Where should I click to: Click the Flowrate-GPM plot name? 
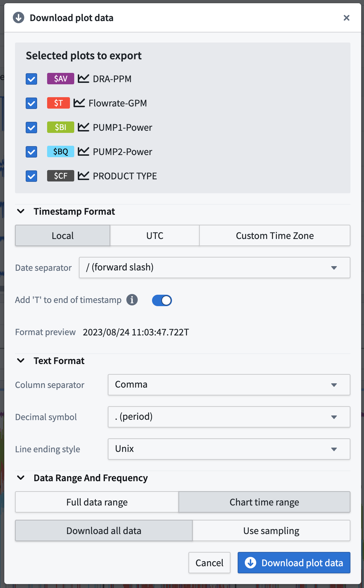pyautogui.click(x=118, y=103)
